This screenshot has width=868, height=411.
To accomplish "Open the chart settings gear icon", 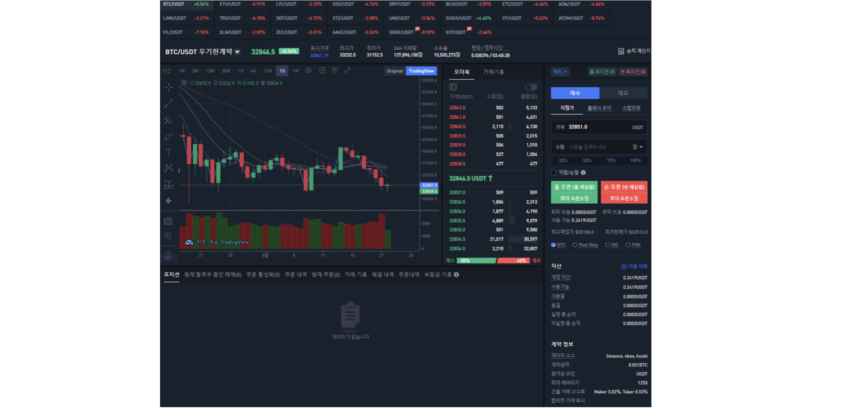I will (308, 71).
